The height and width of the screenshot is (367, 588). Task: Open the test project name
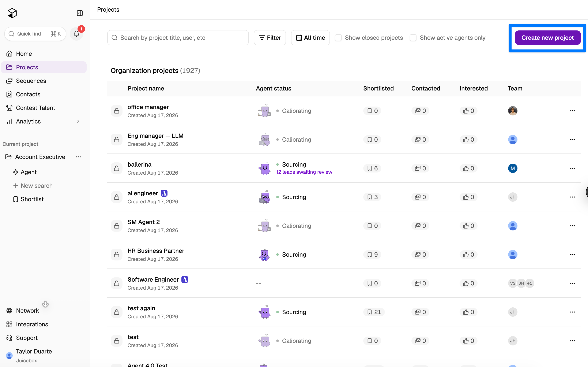pos(133,337)
